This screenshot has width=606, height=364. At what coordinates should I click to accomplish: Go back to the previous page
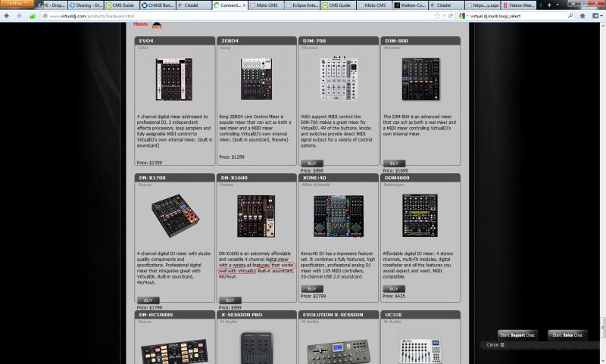tap(7, 16)
